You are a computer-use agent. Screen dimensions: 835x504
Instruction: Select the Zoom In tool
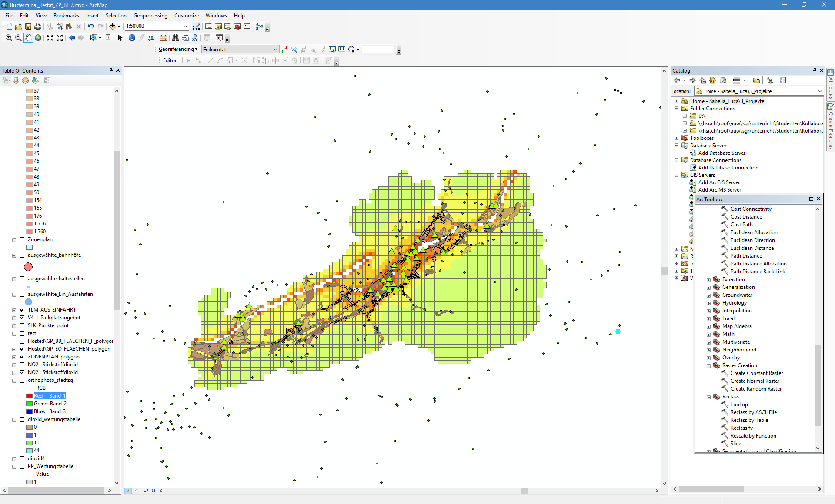click(9, 38)
